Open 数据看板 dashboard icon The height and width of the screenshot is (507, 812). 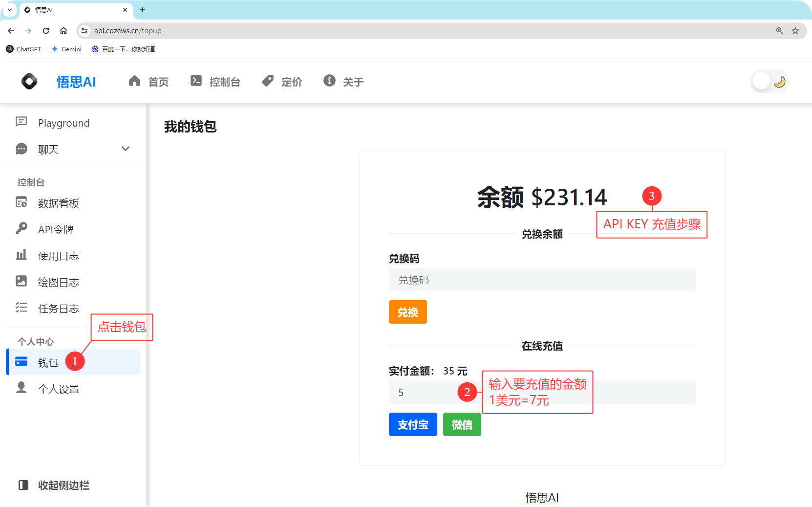21,202
